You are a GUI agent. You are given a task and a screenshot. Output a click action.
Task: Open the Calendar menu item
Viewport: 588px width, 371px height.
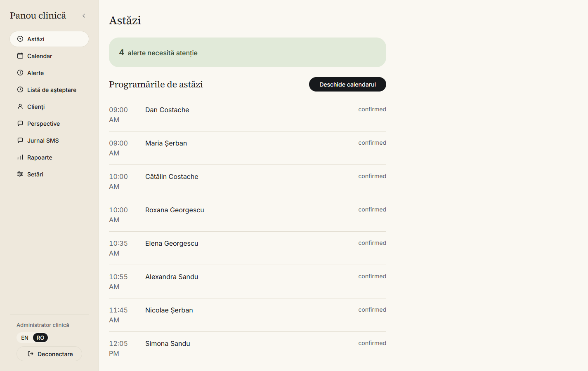pyautogui.click(x=49, y=56)
